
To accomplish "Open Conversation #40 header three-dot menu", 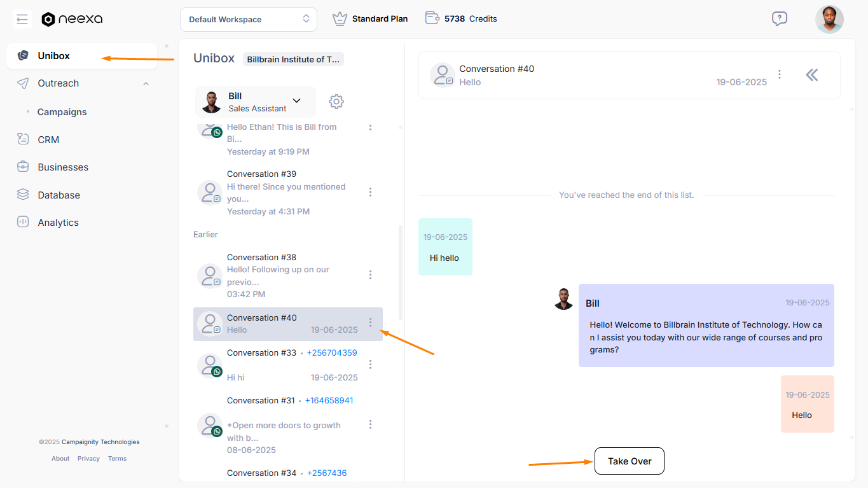I will coord(780,75).
